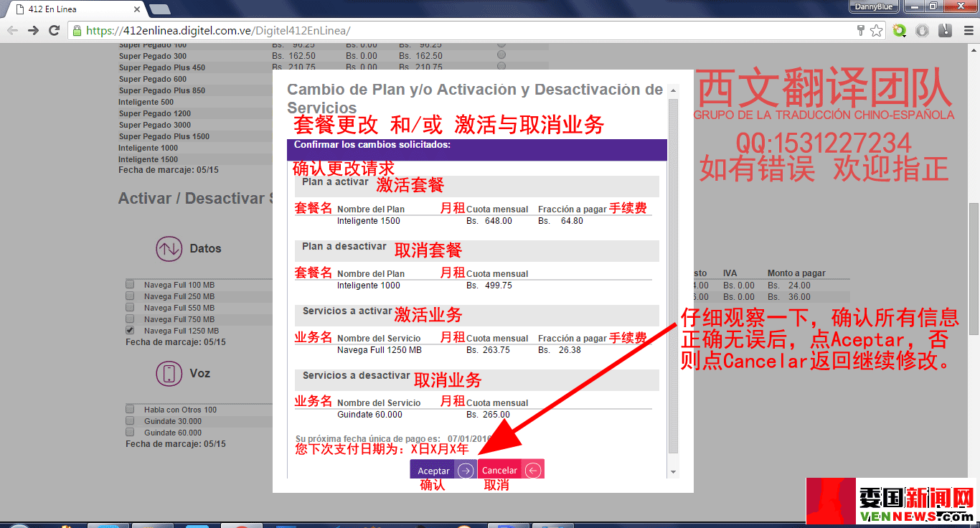Screen dimensions: 980x528
Task: Click the Voz phone icon
Action: click(169, 373)
